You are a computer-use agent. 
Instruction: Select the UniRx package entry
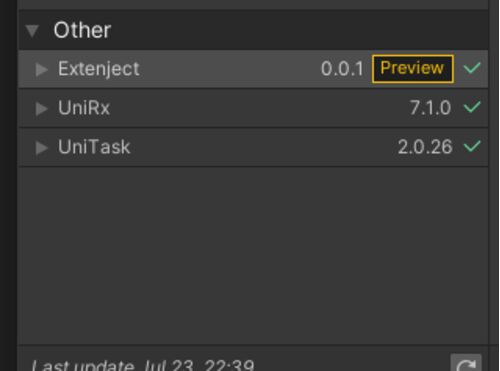pos(253,108)
